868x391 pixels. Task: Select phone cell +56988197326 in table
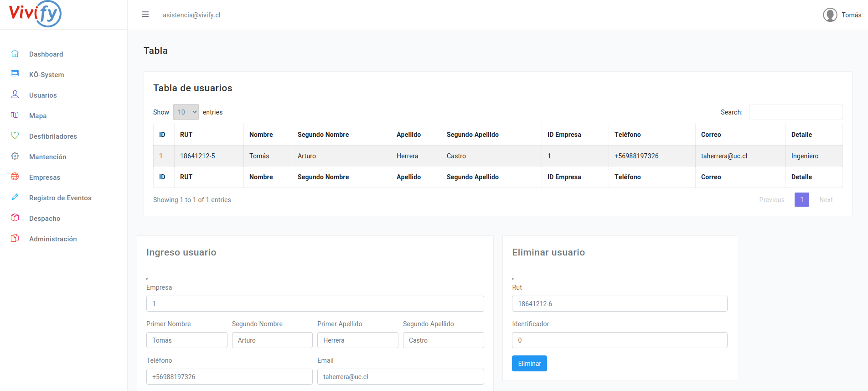coord(652,156)
